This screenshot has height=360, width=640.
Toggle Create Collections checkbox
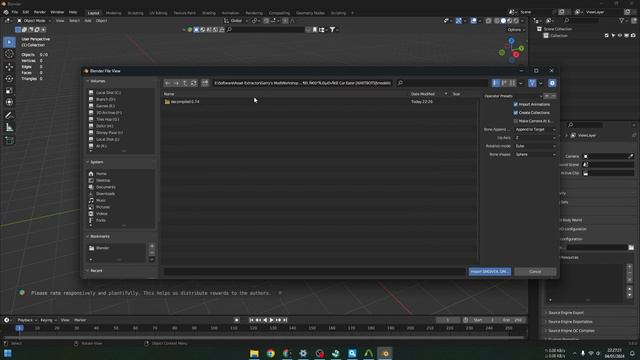pyautogui.click(x=516, y=113)
